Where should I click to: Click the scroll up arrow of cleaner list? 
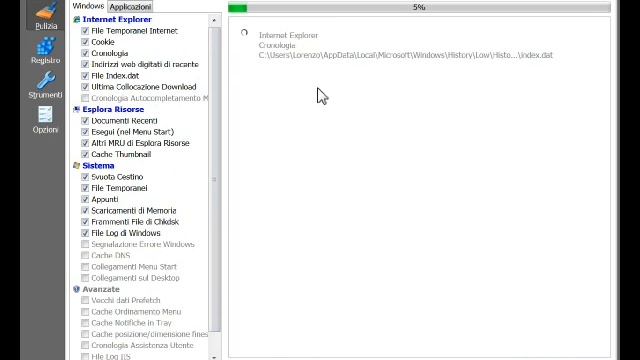214,20
